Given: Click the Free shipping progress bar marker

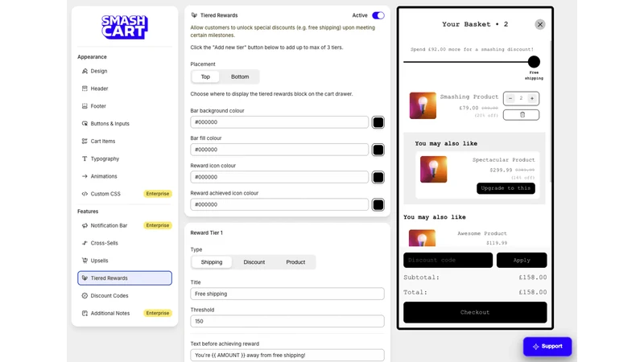Looking at the screenshot, I should [x=534, y=62].
